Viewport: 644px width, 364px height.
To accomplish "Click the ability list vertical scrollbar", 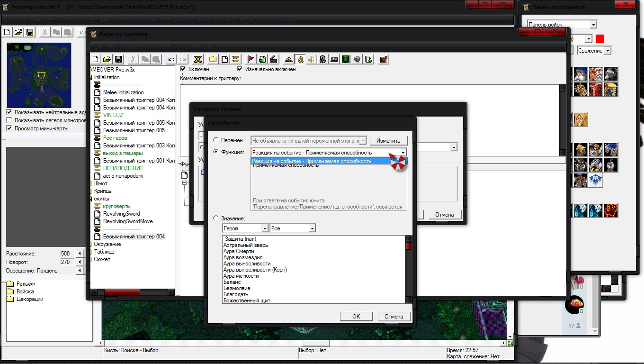I will (x=409, y=269).
